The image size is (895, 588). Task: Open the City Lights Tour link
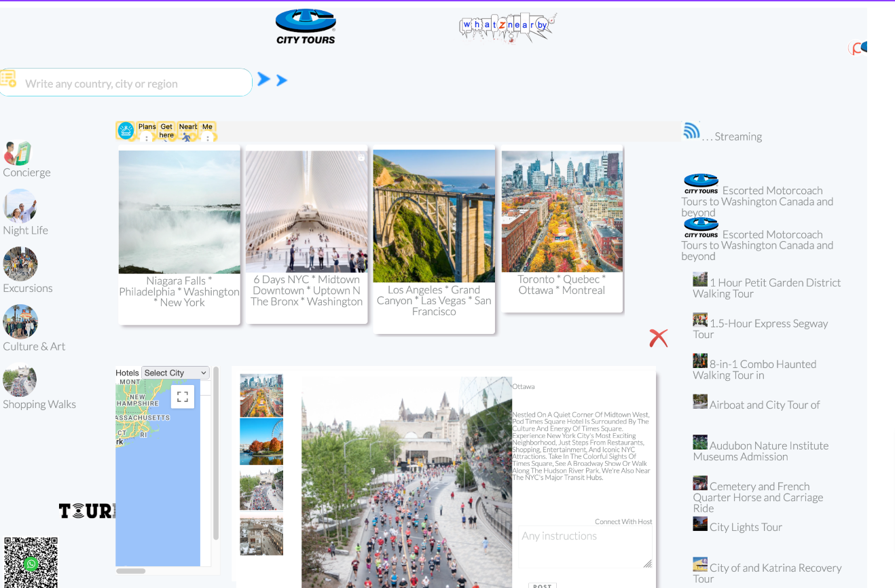click(745, 527)
